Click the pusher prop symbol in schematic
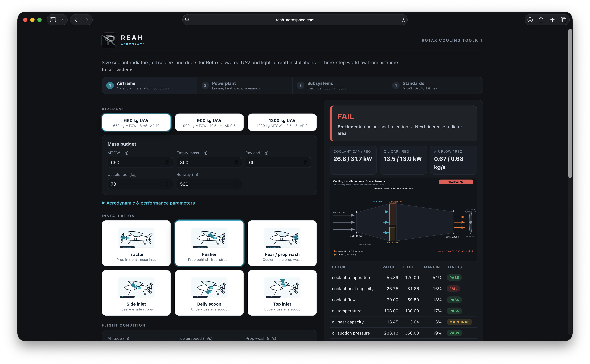The height and width of the screenshot is (364, 590). 471,222
